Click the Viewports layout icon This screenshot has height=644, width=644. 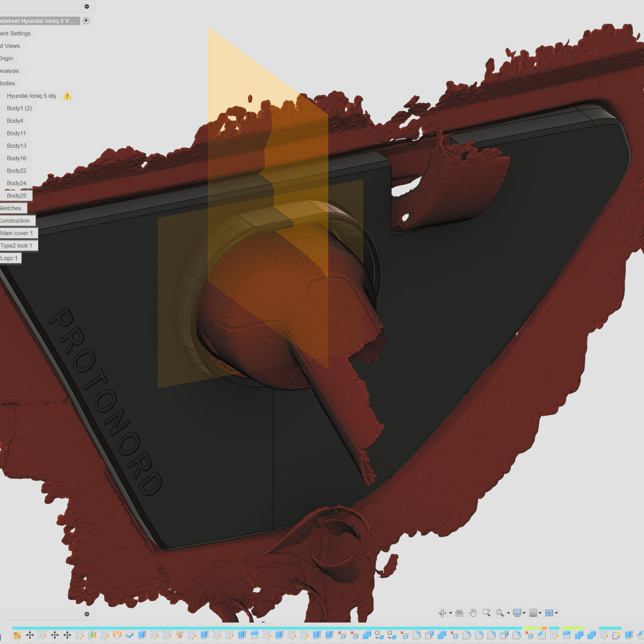click(x=549, y=613)
